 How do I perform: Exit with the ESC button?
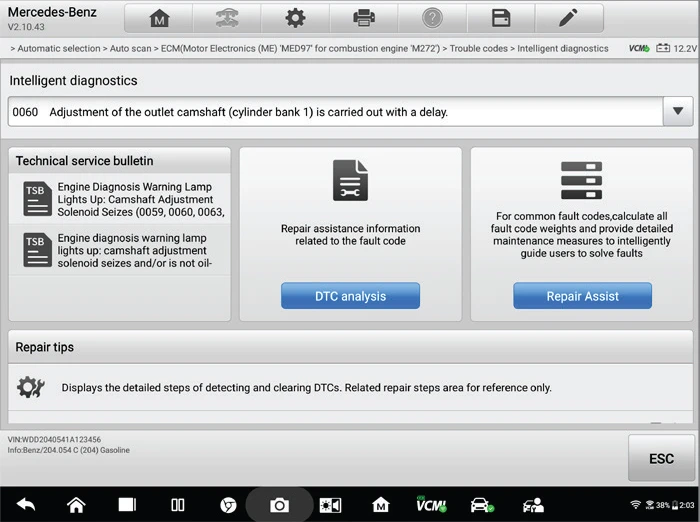(x=661, y=458)
